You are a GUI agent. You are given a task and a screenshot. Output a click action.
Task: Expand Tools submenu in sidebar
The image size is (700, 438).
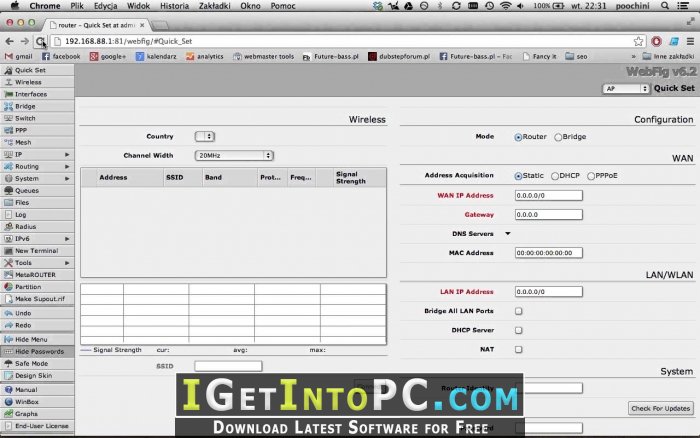(x=67, y=263)
